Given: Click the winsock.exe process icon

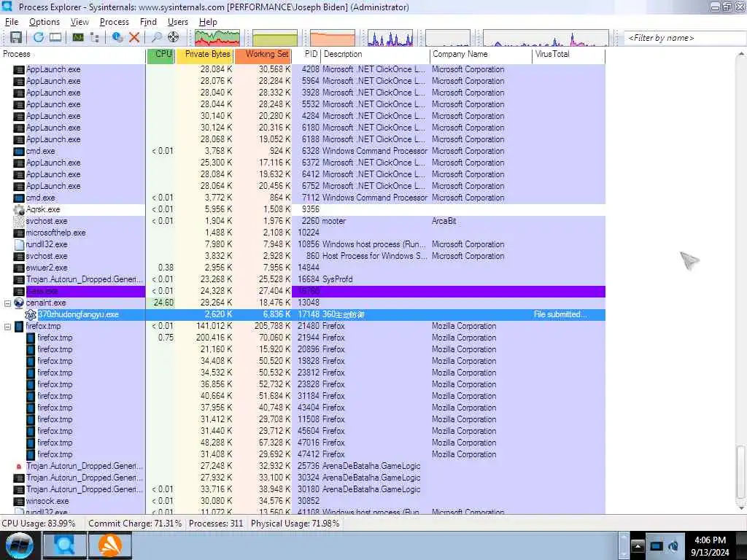Looking at the screenshot, I should [18, 502].
